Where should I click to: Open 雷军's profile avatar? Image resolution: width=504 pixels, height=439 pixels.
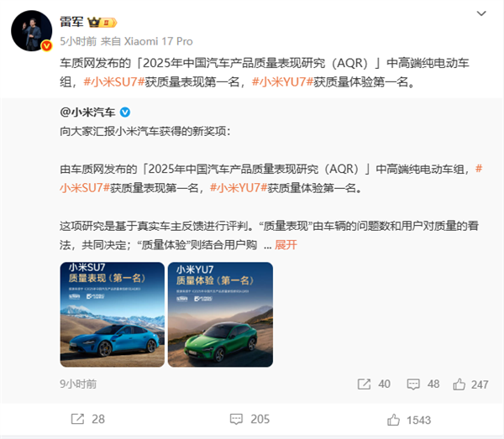click(x=32, y=30)
